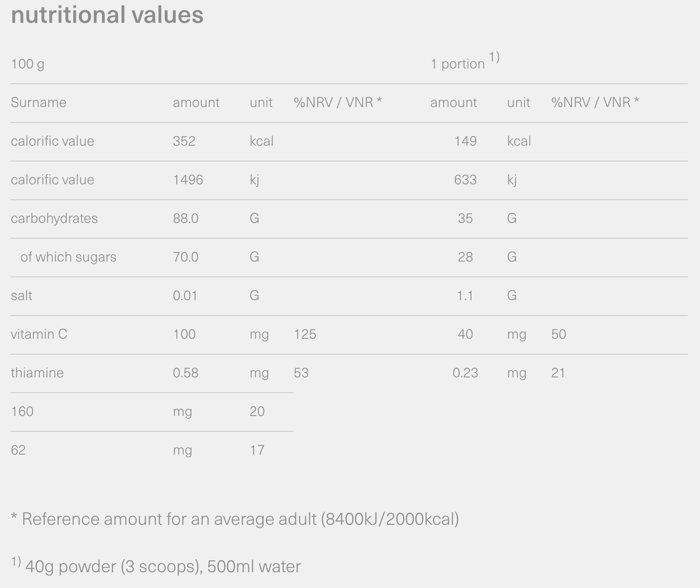Click the 'Surname' column header
Screen dimensions: 700x588
coord(39,103)
